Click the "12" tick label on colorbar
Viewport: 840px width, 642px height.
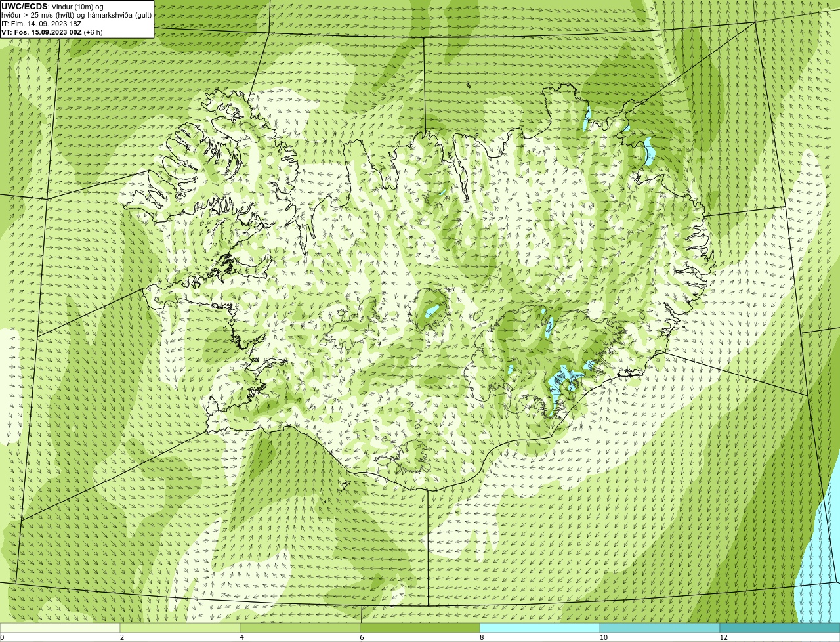point(723,637)
